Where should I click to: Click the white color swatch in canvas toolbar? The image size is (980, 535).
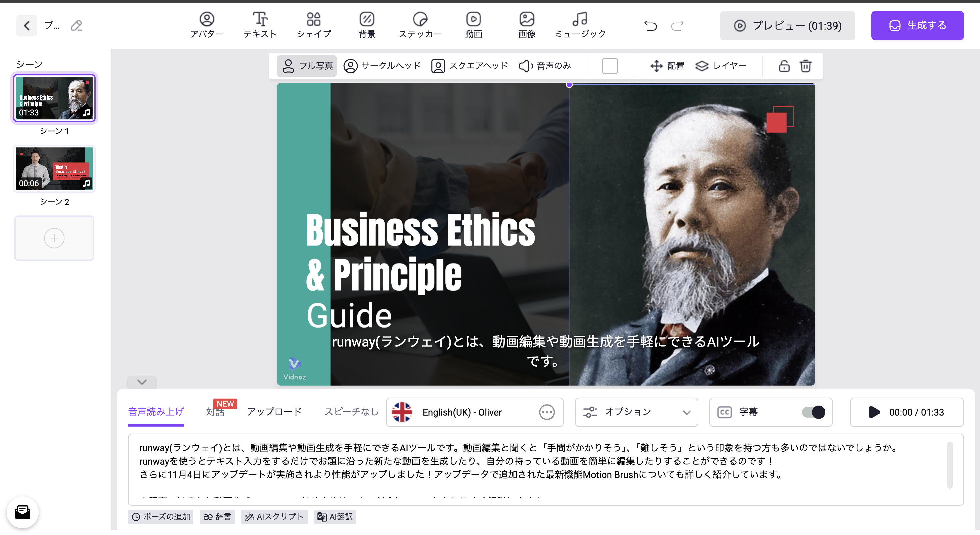pyautogui.click(x=609, y=65)
